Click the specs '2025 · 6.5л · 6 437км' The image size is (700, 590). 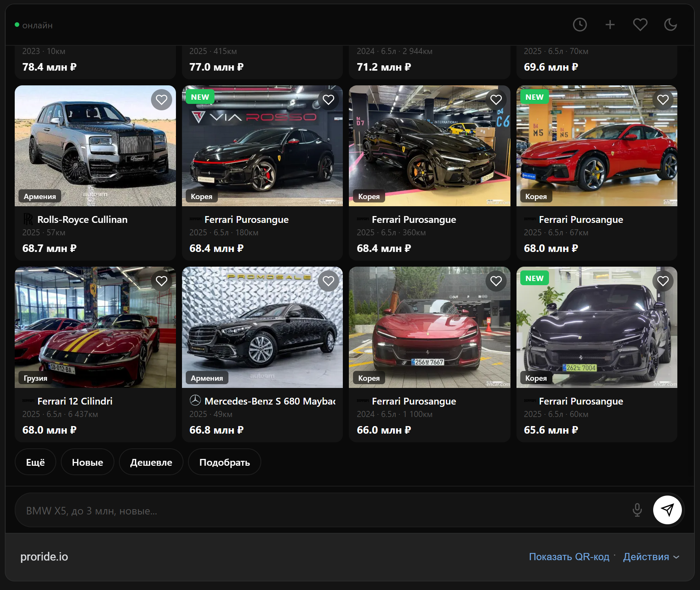pyautogui.click(x=60, y=414)
